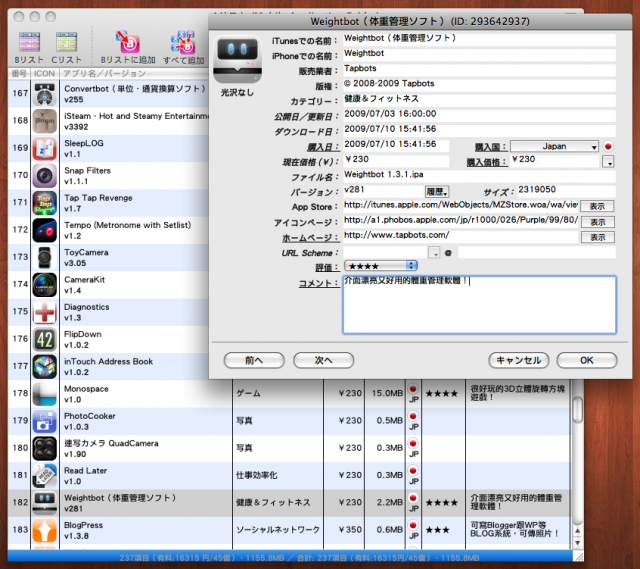The width and height of the screenshot is (640, 569).
Task: Open the 購入国 Japan dropdown
Action: pos(554,147)
